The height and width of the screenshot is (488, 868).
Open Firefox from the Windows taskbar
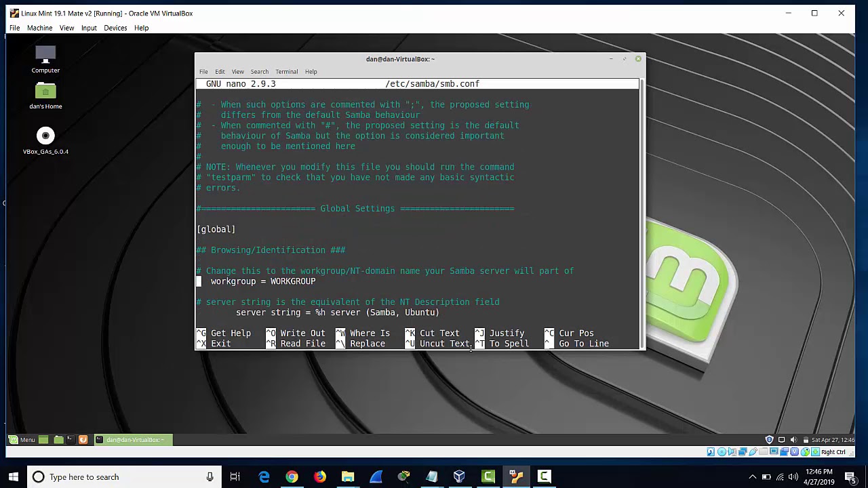[x=319, y=476]
